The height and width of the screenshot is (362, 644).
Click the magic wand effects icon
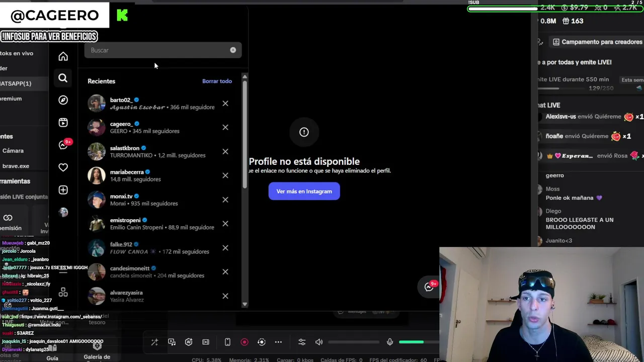click(x=154, y=342)
